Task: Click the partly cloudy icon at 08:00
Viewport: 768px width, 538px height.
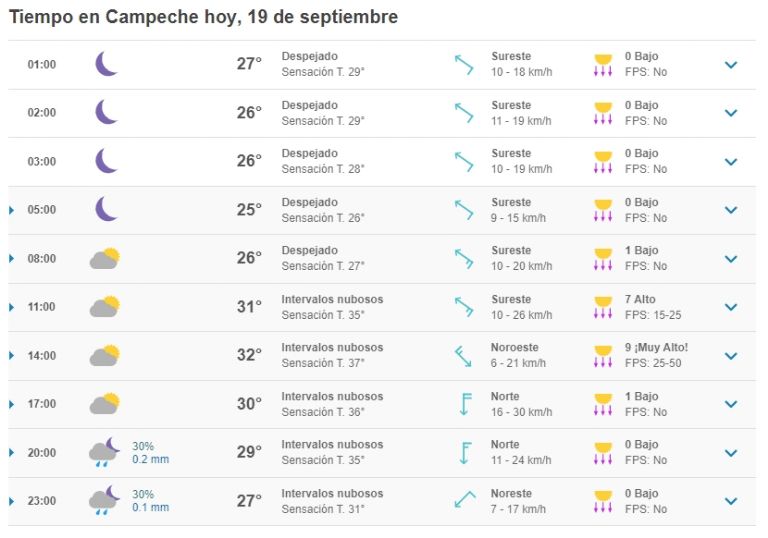Action: [x=105, y=258]
